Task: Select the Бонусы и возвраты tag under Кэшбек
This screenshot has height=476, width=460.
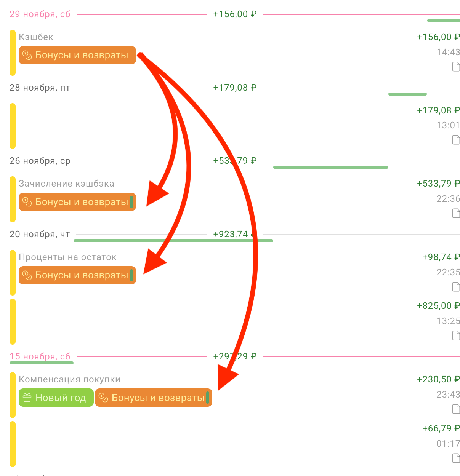Action: click(x=77, y=55)
